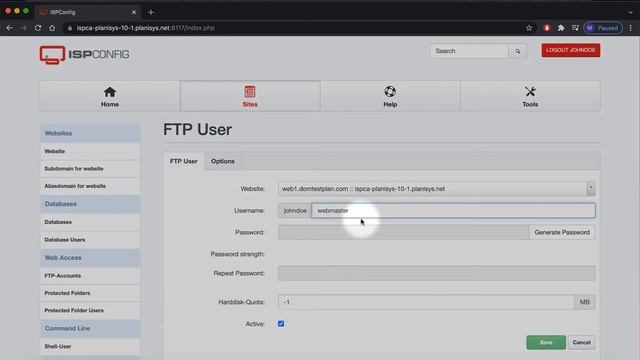640x360 pixels.
Task: Click the tab search chevron
Action: tap(631, 12)
